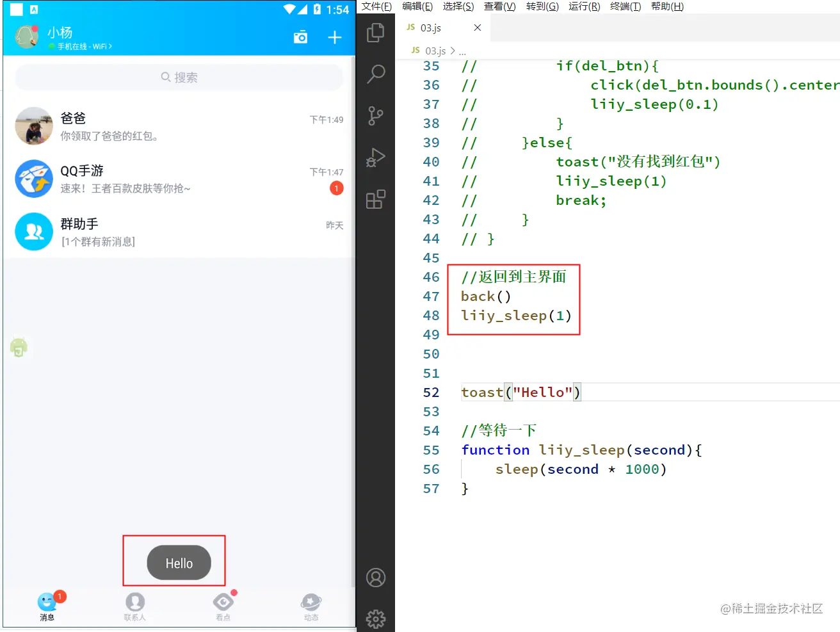This screenshot has height=632, width=840.
Task: Open the 转到(G) menu
Action: point(542,6)
